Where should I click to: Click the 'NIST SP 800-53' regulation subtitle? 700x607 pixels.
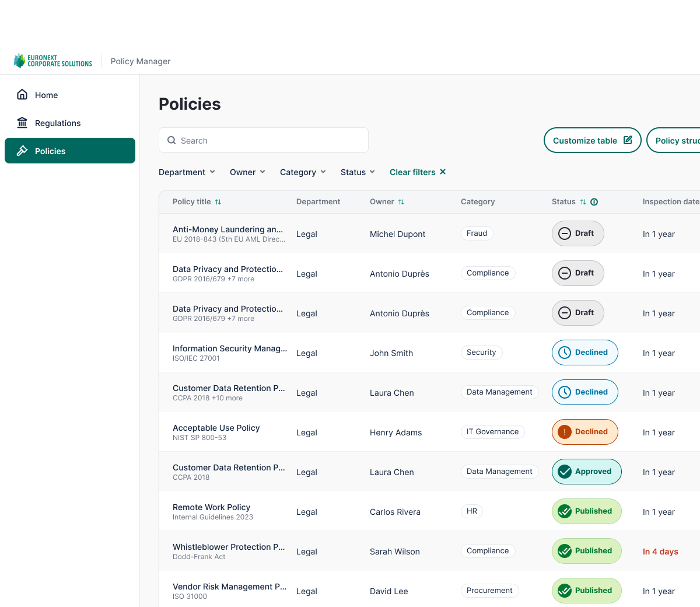pyautogui.click(x=199, y=438)
